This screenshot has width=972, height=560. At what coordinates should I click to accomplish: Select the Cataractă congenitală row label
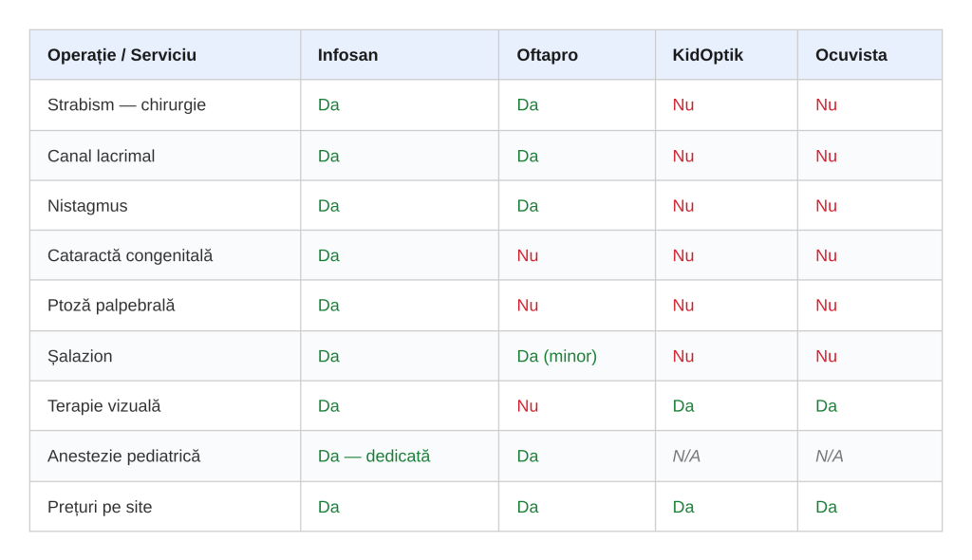(x=130, y=256)
